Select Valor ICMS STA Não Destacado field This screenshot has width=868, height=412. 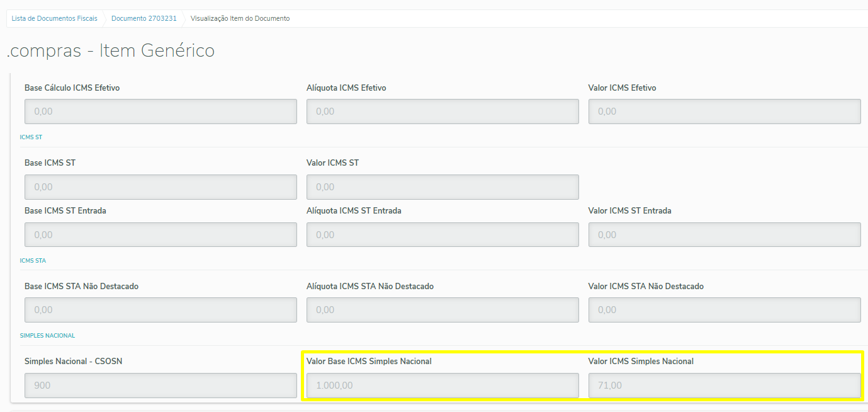(724, 310)
